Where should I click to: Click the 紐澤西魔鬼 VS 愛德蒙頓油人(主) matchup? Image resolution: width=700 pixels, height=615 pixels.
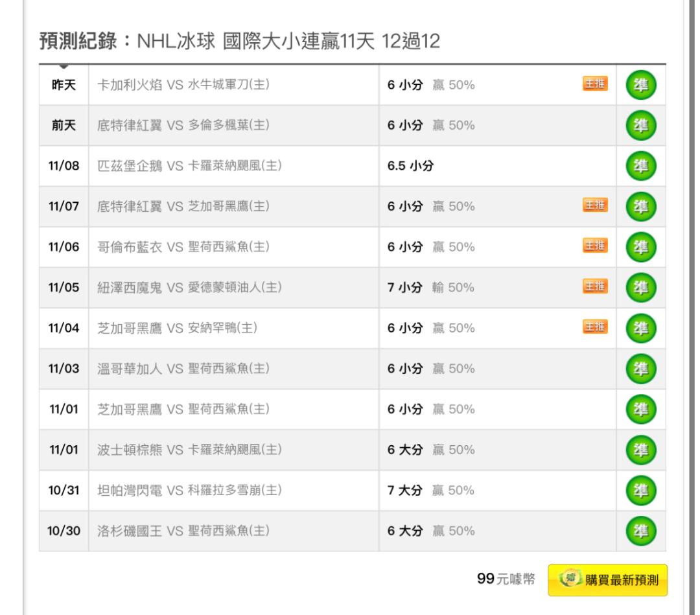(190, 288)
